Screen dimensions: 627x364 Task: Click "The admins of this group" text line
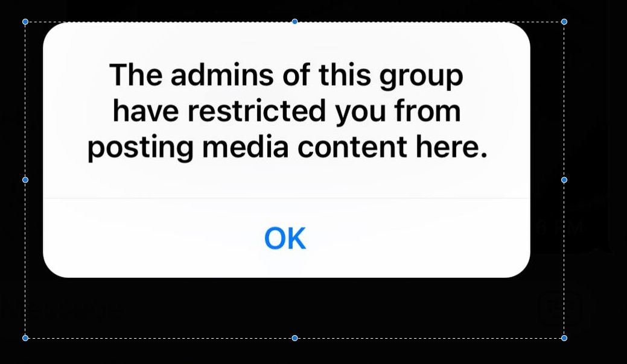(286, 75)
